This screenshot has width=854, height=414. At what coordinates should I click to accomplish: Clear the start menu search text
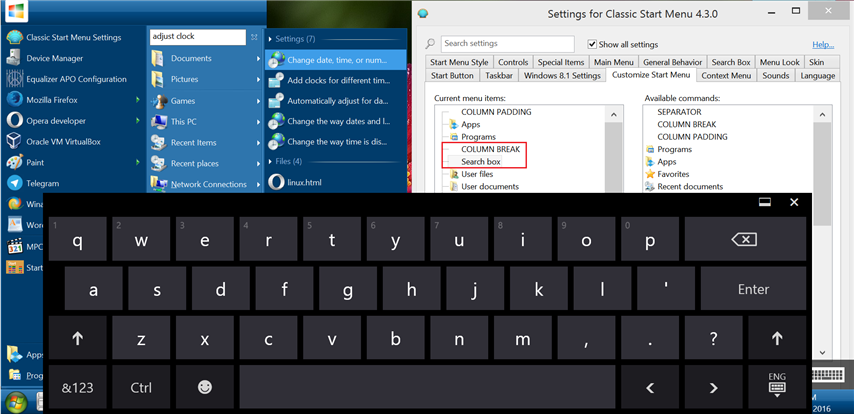tap(254, 37)
